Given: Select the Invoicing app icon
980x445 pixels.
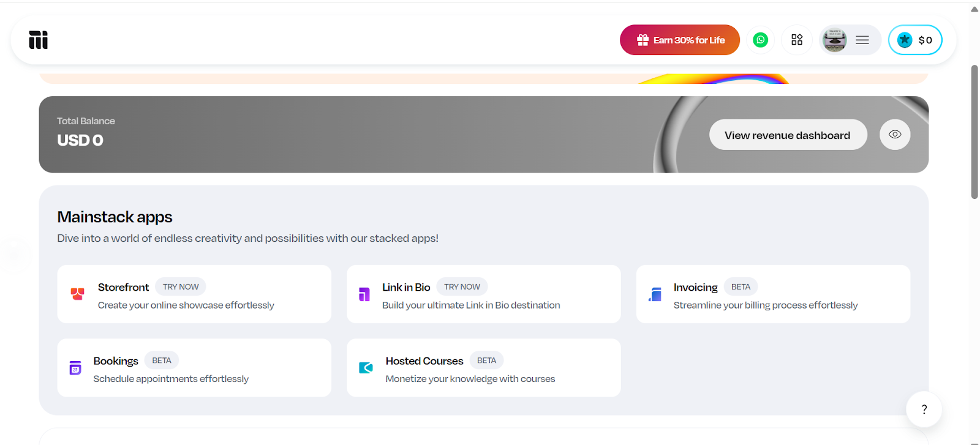Looking at the screenshot, I should [x=654, y=294].
